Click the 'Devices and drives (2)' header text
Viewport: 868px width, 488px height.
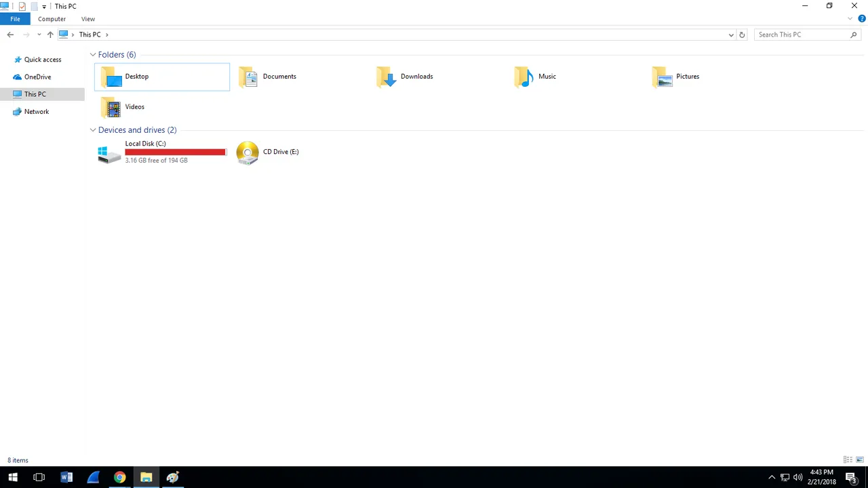pyautogui.click(x=137, y=130)
